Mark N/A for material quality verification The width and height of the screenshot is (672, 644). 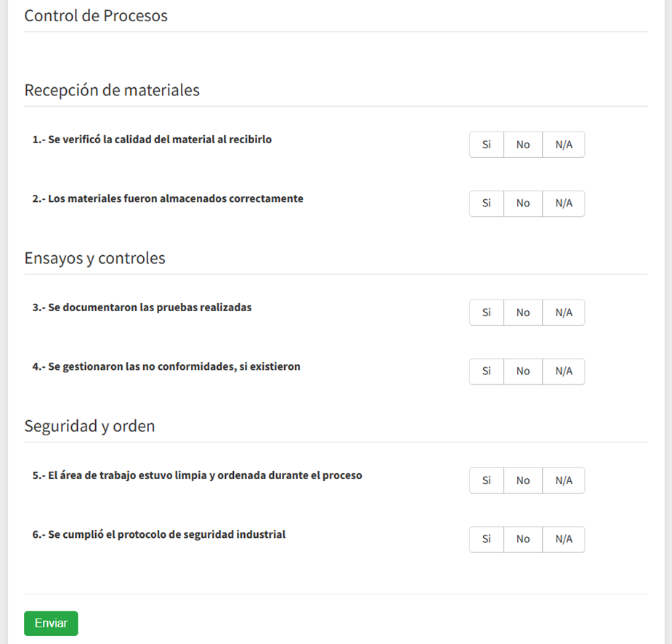pyautogui.click(x=564, y=145)
